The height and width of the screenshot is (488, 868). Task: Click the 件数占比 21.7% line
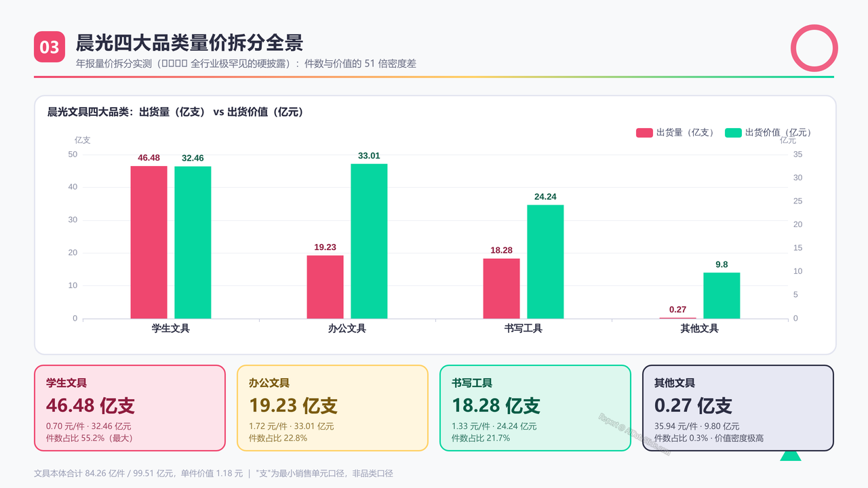pos(481,439)
